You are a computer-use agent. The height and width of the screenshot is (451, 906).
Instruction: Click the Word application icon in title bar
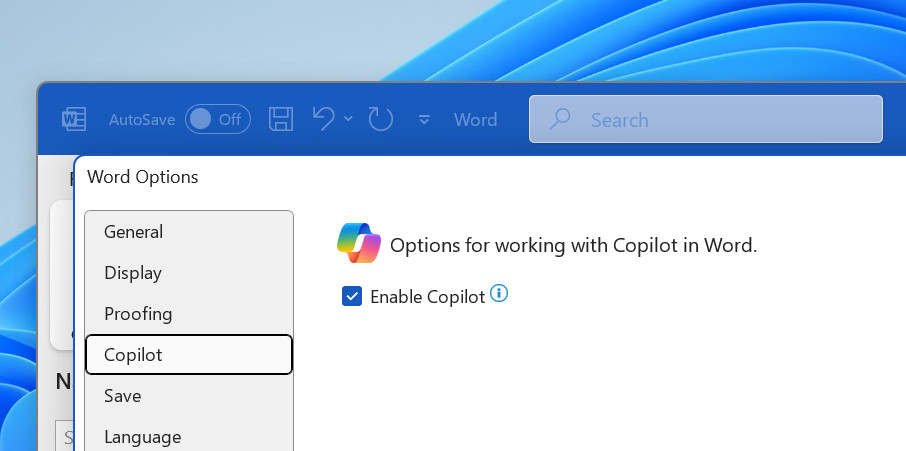[75, 120]
